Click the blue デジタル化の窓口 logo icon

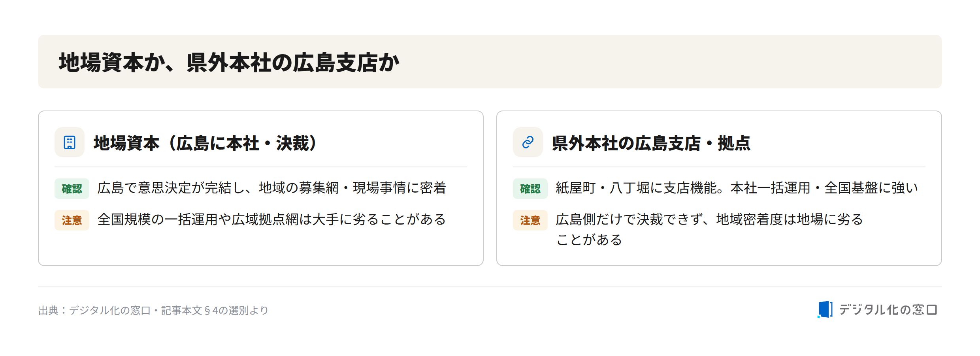(x=825, y=309)
